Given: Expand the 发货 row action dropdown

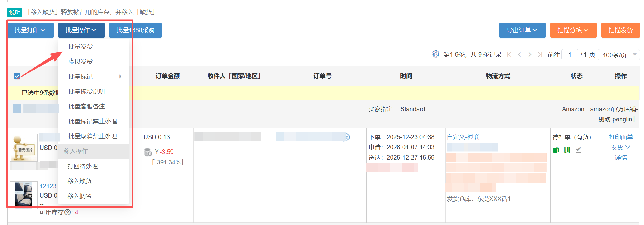Looking at the screenshot, I should click(x=621, y=147).
